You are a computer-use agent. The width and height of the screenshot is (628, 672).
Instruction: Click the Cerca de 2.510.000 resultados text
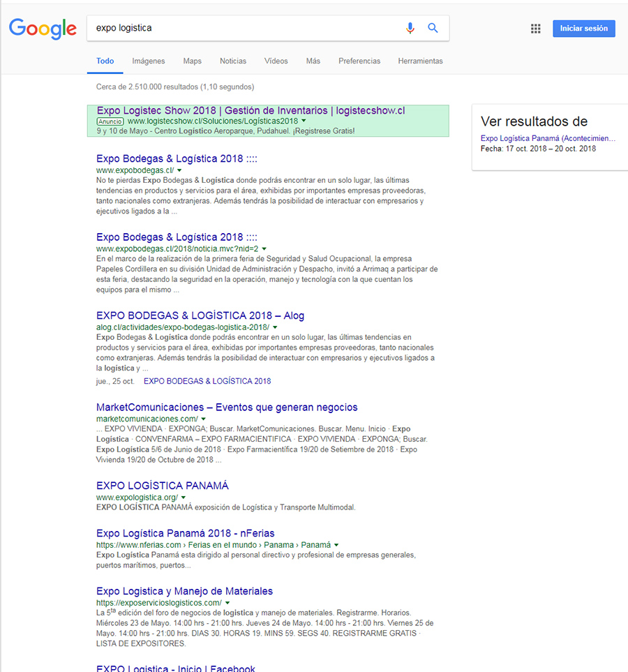click(x=175, y=87)
